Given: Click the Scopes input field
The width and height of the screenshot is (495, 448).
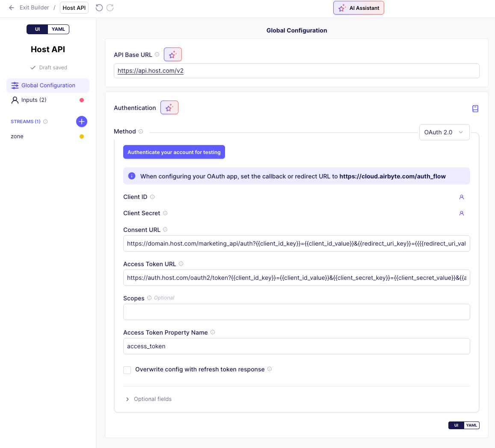Looking at the screenshot, I should 296,312.
